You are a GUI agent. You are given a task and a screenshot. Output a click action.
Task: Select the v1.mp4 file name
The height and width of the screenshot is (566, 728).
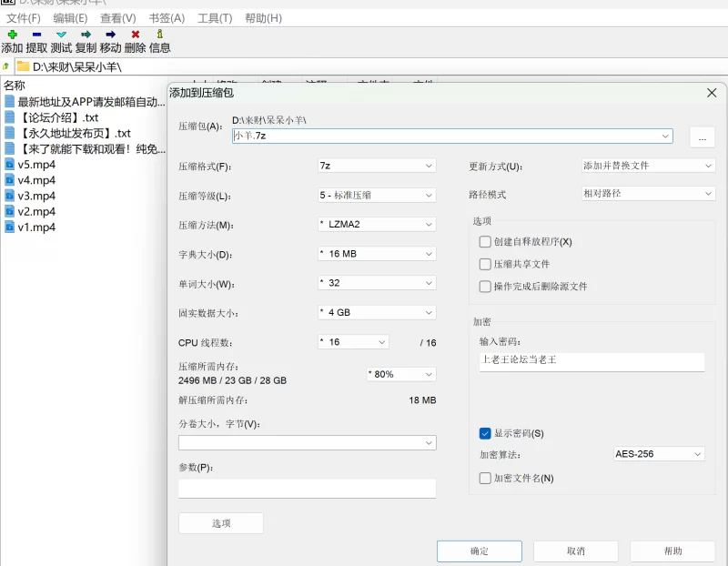click(36, 227)
